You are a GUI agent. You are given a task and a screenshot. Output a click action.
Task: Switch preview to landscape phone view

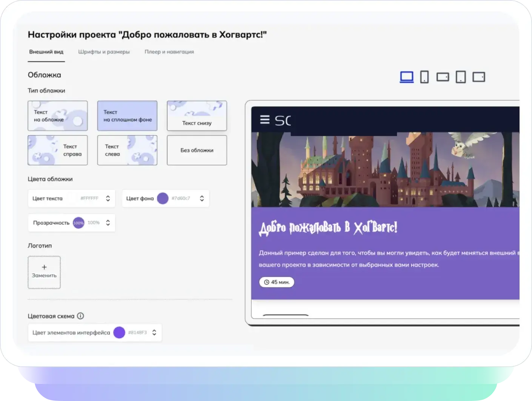pos(443,77)
